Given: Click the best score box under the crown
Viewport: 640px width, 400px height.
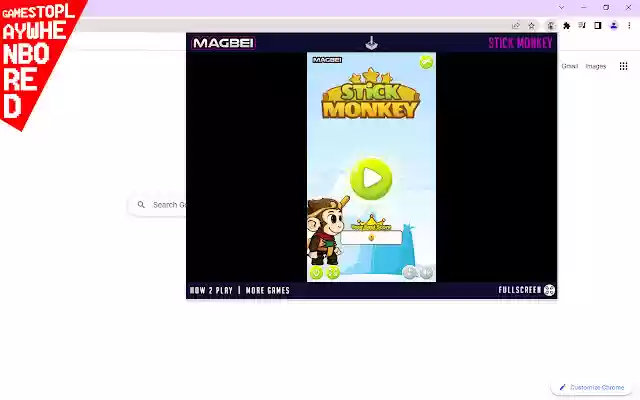Looking at the screenshot, I should pyautogui.click(x=371, y=238).
